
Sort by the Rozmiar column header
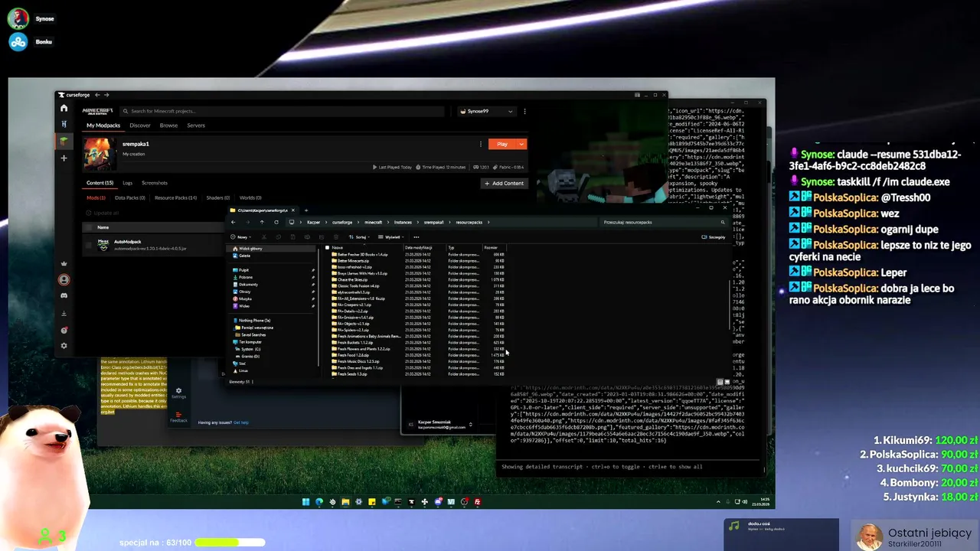pyautogui.click(x=491, y=248)
